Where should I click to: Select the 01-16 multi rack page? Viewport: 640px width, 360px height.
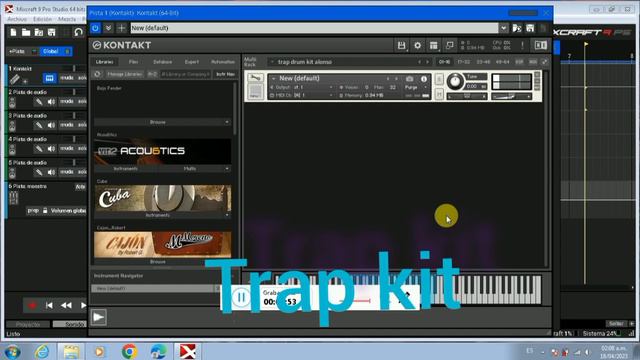click(x=444, y=62)
